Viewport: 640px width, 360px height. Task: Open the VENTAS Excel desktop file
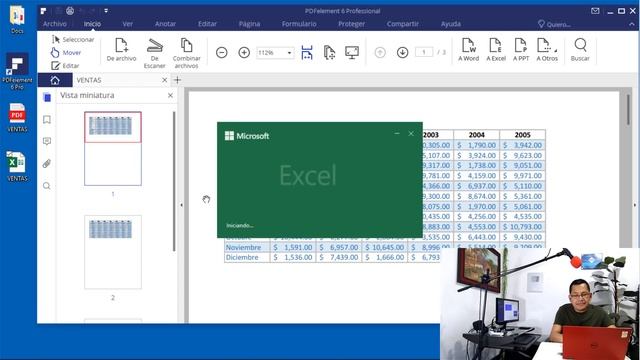17,167
